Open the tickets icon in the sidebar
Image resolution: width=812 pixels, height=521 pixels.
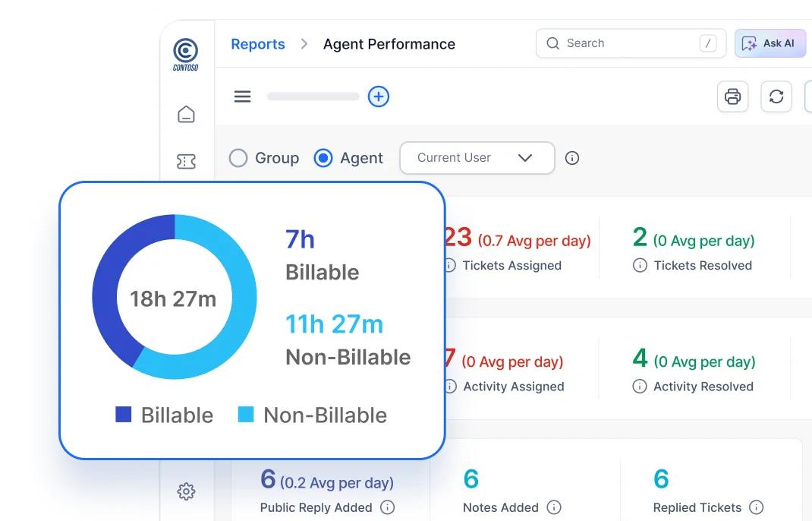point(186,161)
